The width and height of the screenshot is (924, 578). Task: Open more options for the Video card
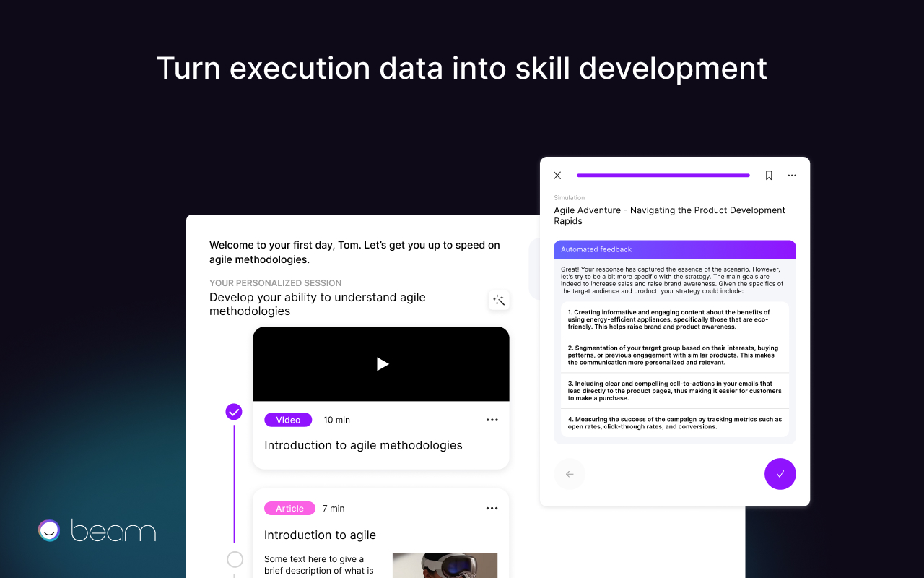[492, 420]
